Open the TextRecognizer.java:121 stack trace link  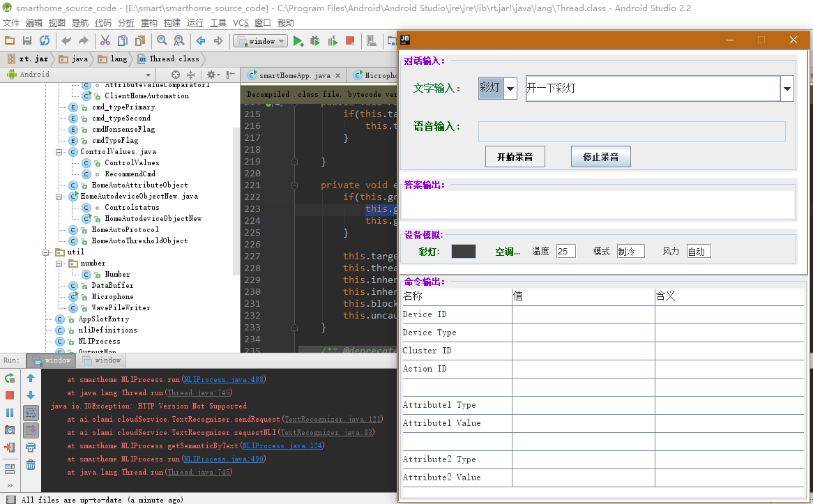[333, 420]
